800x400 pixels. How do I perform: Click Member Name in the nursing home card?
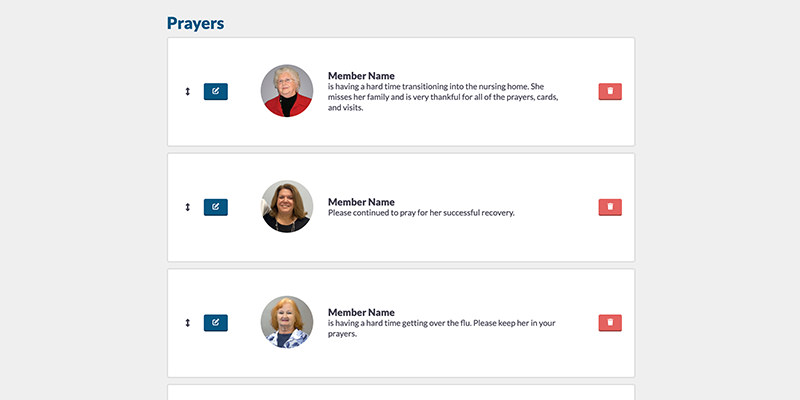tap(361, 76)
